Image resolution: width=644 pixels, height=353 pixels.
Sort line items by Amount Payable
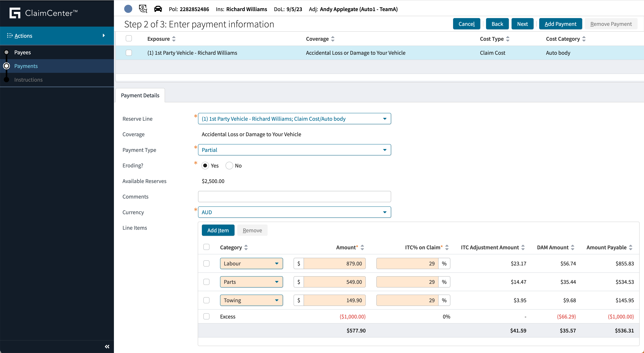[x=631, y=247]
